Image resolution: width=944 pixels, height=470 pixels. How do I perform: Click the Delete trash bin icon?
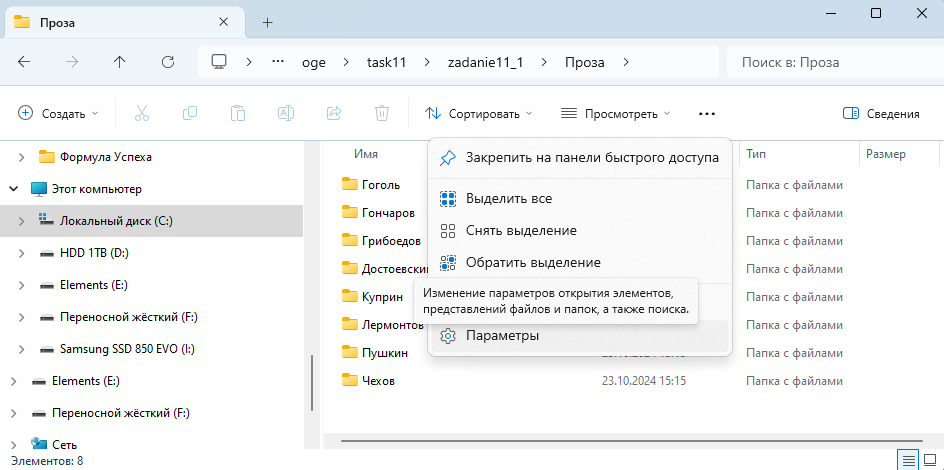tap(381, 113)
